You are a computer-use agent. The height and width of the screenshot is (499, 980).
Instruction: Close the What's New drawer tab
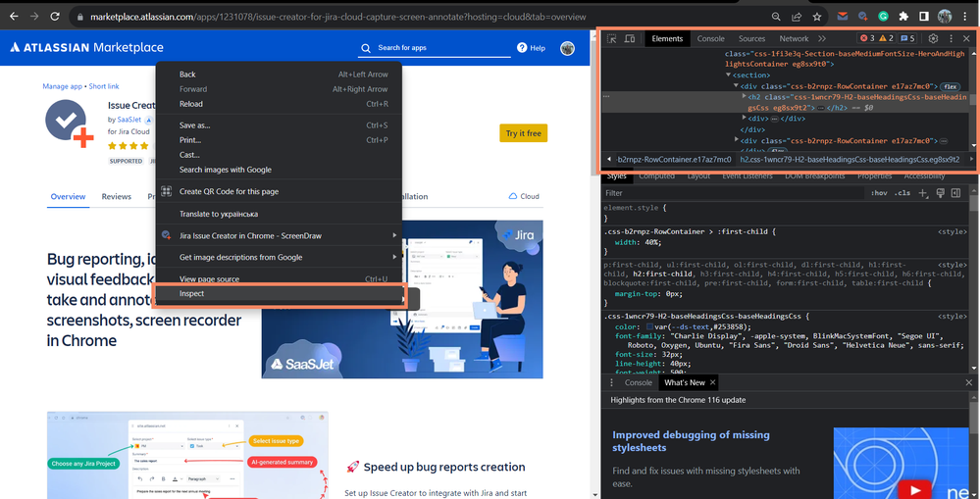712,382
